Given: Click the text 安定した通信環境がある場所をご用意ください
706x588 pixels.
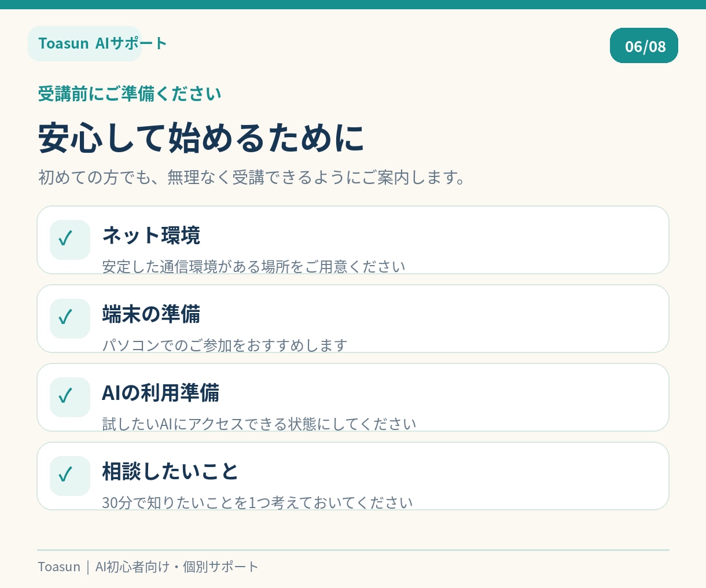Looking at the screenshot, I should 253,267.
